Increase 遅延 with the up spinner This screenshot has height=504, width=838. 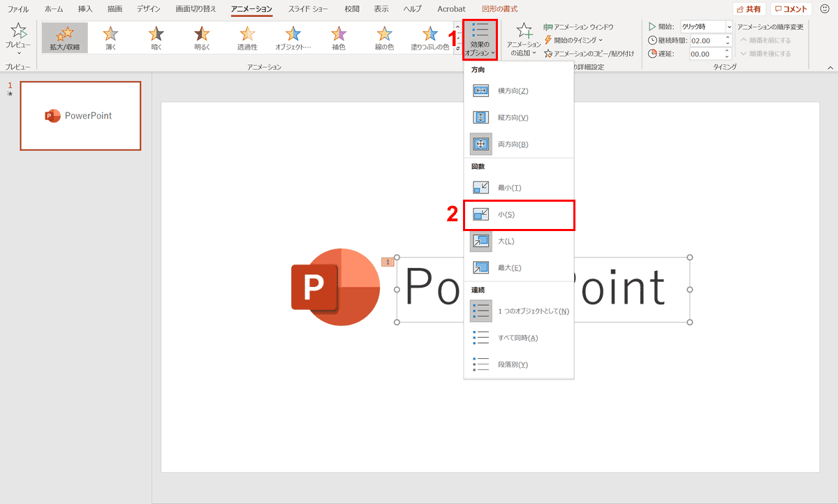(x=728, y=51)
